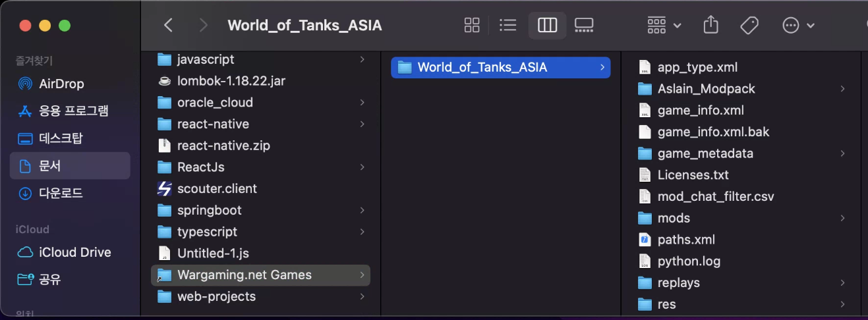Screen dimensions: 868x320
Task: Click the game_info.xml.bak blank file icon
Action: tap(645, 132)
